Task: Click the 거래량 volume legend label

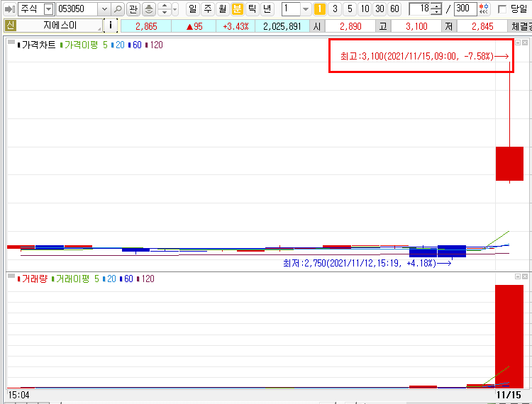Action: coord(33,279)
